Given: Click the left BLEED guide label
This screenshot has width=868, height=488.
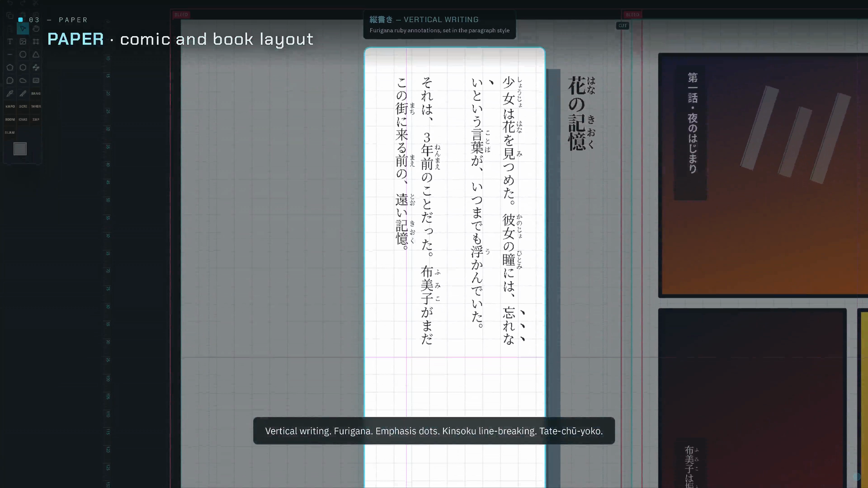Looking at the screenshot, I should 181,15.
